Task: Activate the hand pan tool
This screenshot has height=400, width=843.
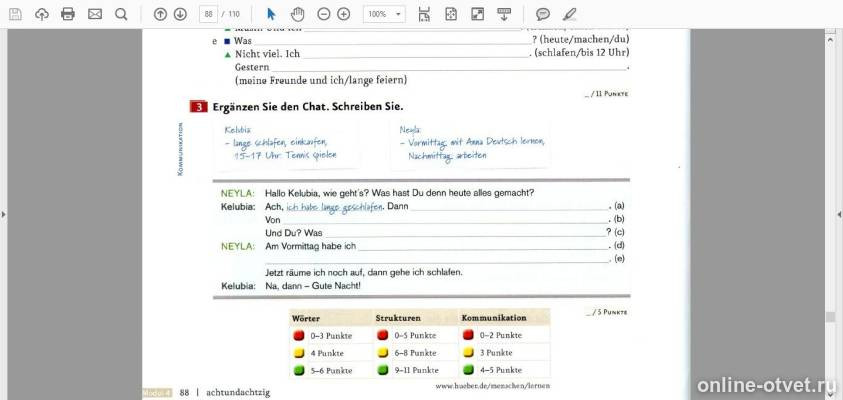Action: [x=297, y=15]
